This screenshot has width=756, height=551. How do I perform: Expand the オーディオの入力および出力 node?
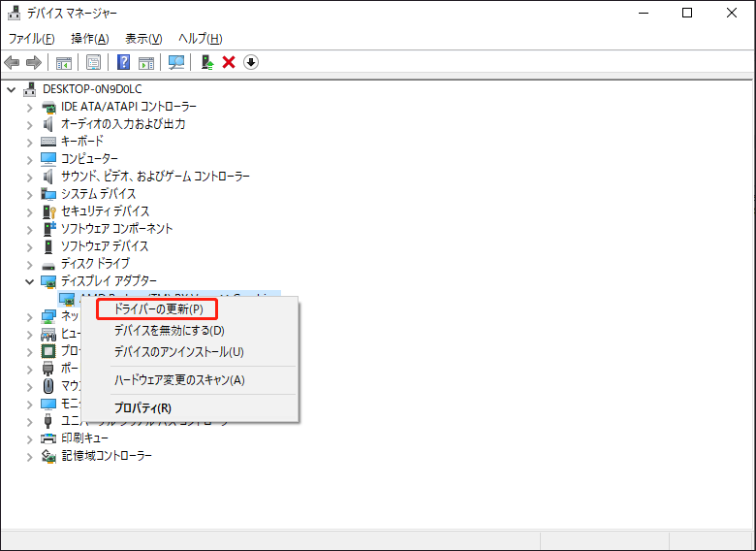[30, 125]
